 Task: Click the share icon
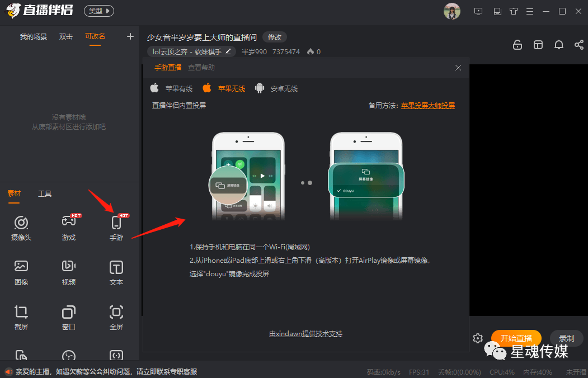click(579, 45)
